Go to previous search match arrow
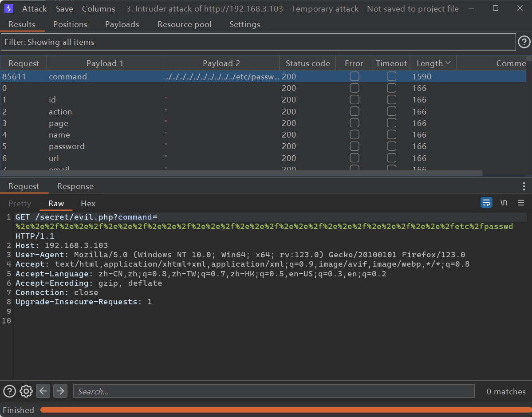Image resolution: width=532 pixels, height=417 pixels. coord(43,391)
